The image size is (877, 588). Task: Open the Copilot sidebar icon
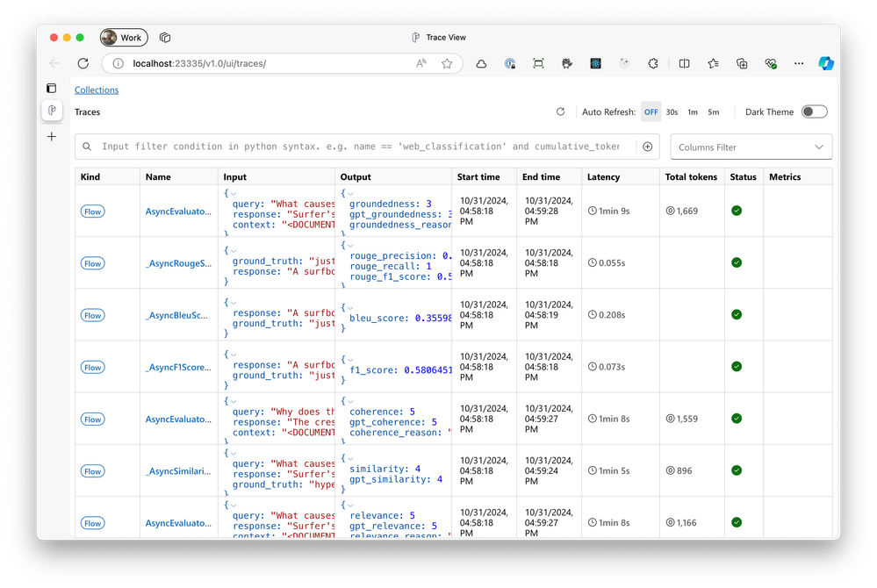point(826,64)
